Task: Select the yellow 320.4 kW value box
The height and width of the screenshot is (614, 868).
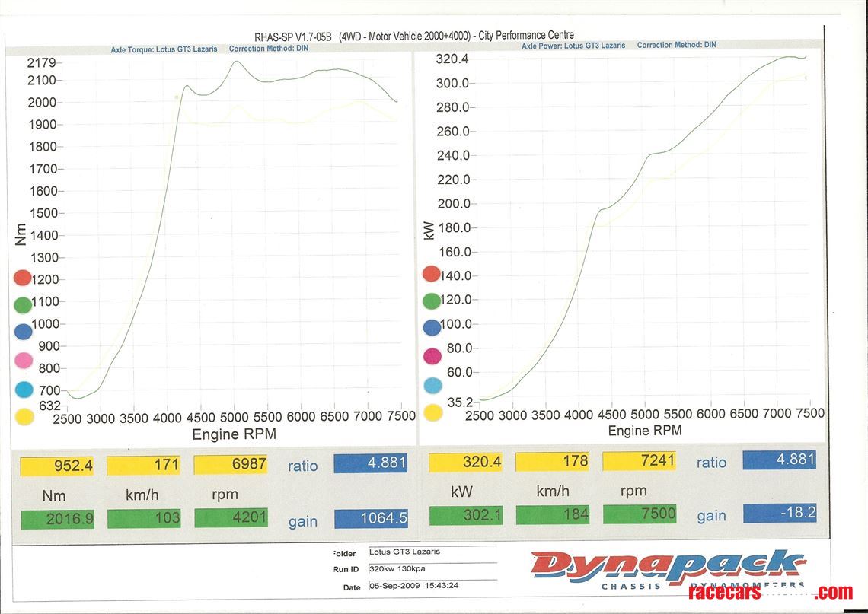Action: click(465, 462)
